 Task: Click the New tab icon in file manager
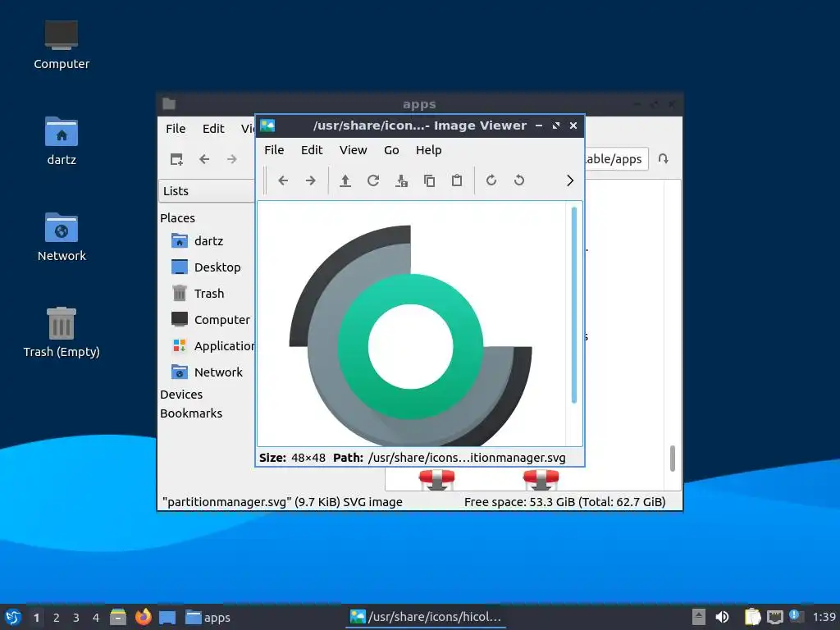point(176,159)
